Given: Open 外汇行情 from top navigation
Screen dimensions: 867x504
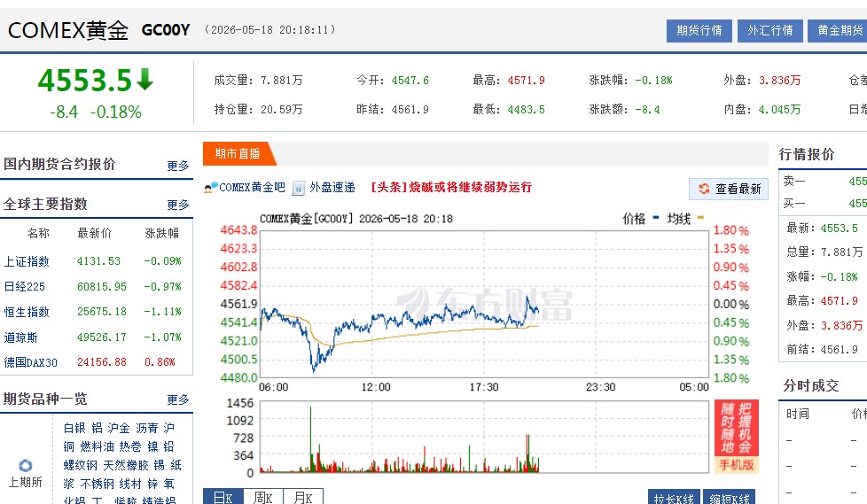Looking at the screenshot, I should coord(769,30).
